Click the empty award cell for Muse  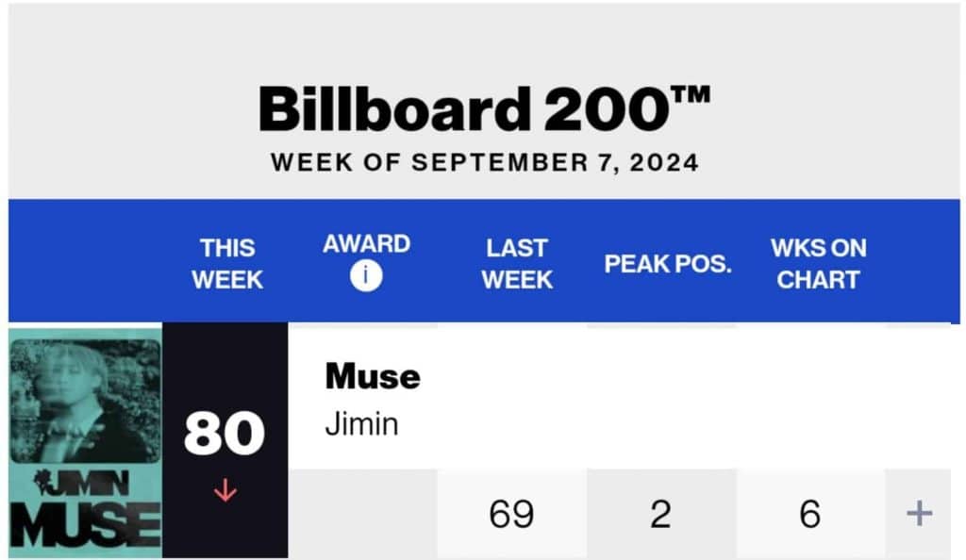pos(363,514)
